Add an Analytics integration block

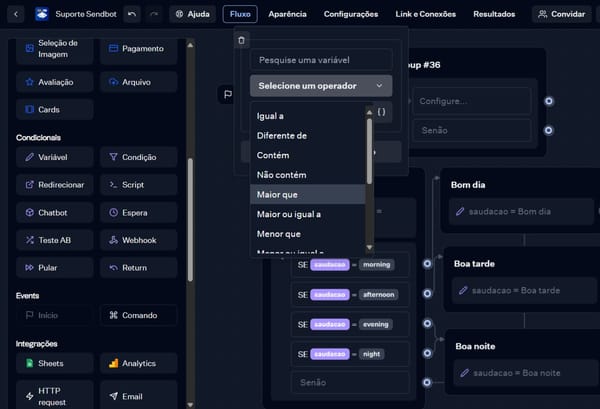click(x=139, y=363)
